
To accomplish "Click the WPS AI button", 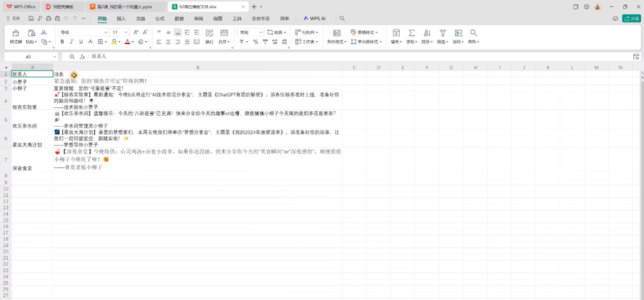I will (314, 18).
